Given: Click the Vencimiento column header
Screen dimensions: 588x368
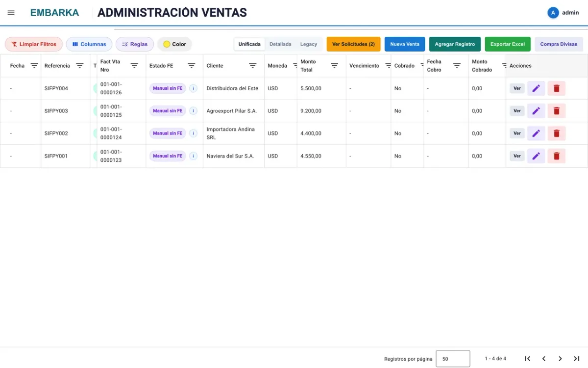Looking at the screenshot, I should click(x=364, y=66).
